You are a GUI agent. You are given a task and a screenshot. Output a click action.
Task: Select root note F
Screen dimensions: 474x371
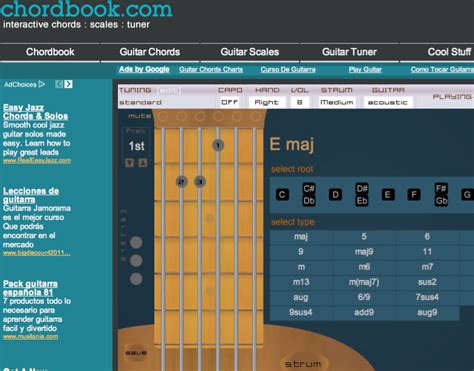(x=414, y=195)
